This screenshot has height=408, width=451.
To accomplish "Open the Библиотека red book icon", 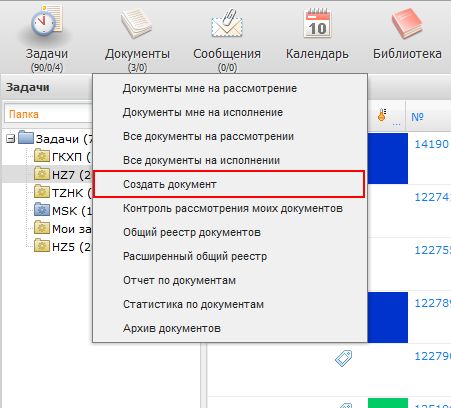I will click(407, 23).
